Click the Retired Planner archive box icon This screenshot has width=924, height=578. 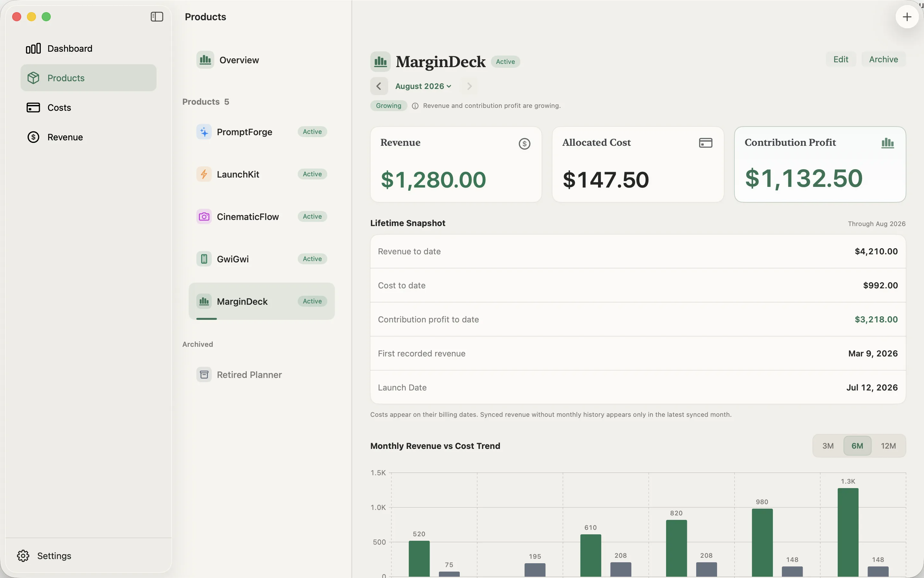pos(204,375)
